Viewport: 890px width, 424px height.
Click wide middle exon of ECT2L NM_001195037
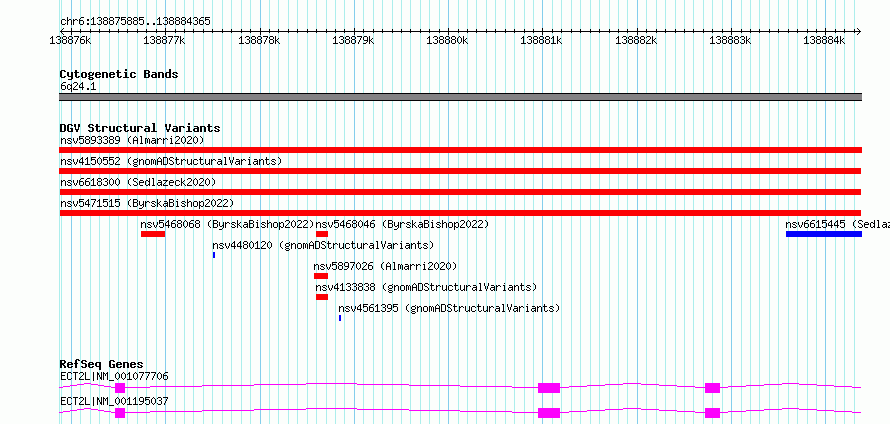click(x=549, y=413)
